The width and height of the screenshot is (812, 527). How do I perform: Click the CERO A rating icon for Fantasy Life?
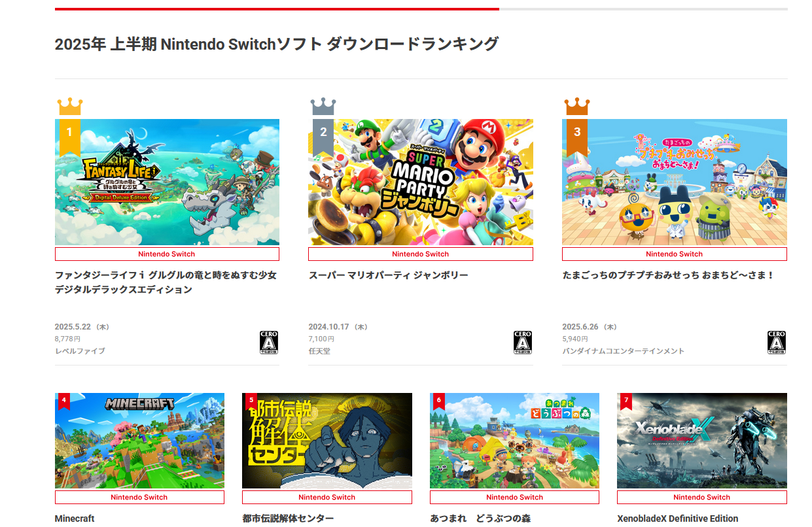point(269,342)
